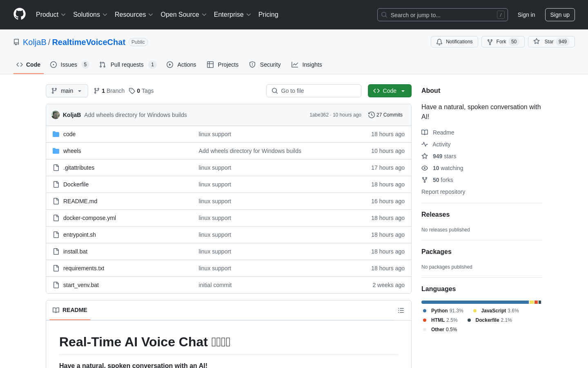Click the commit history clock icon
The height and width of the screenshot is (368, 588).
click(x=371, y=115)
